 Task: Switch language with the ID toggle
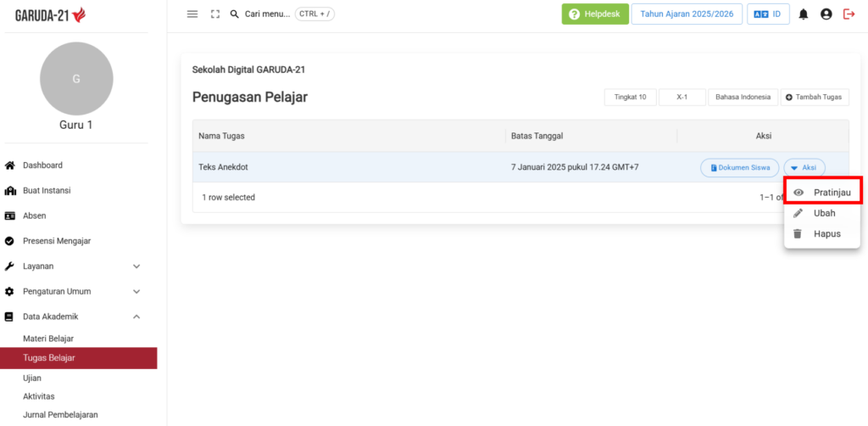click(768, 14)
